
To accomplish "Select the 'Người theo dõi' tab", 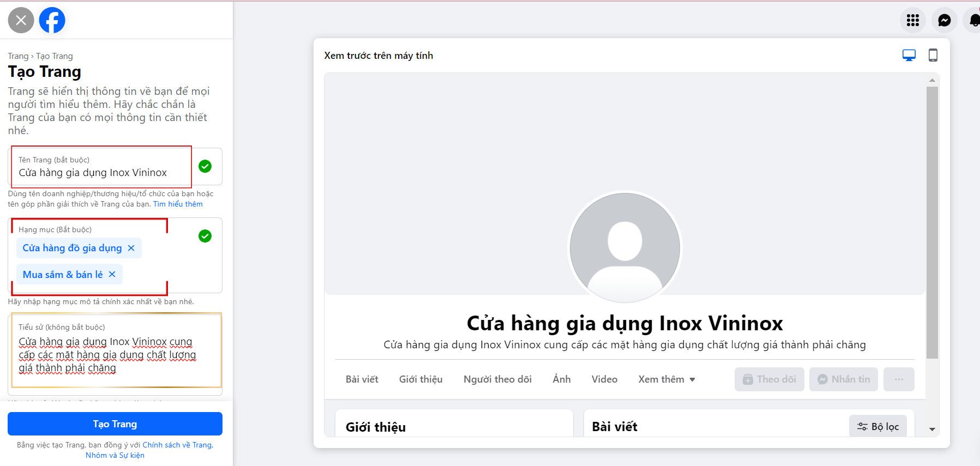I will pyautogui.click(x=497, y=379).
